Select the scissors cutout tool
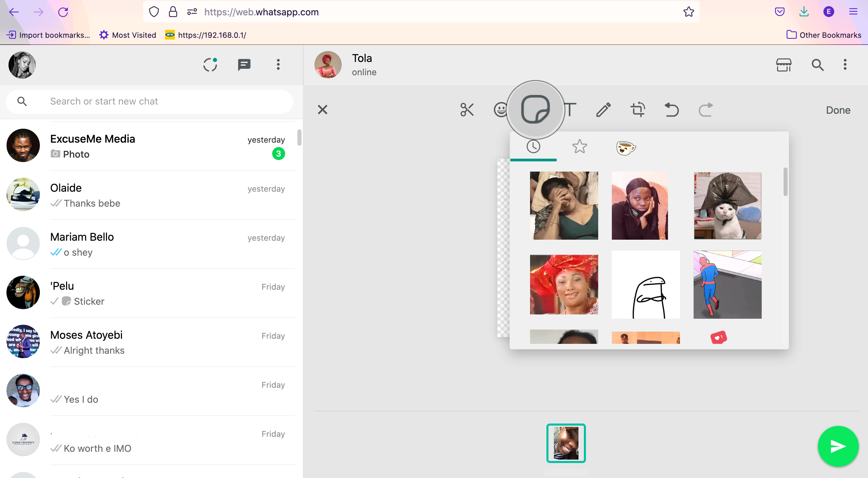 click(467, 110)
